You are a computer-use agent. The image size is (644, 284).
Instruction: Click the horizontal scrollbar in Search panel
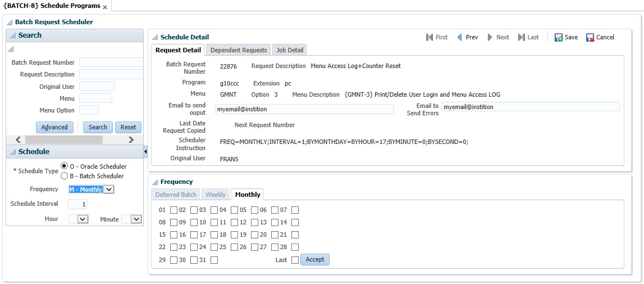tap(73, 139)
